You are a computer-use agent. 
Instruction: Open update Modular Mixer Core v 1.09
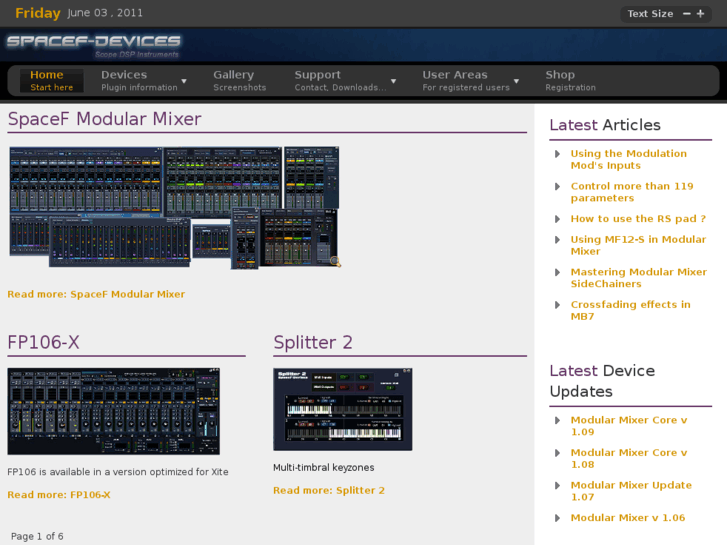(x=629, y=426)
